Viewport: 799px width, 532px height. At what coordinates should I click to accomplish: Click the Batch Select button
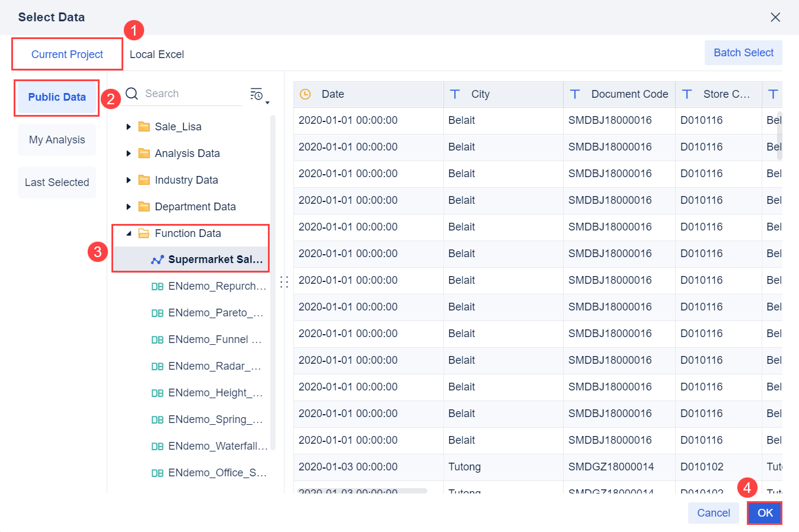coord(743,52)
